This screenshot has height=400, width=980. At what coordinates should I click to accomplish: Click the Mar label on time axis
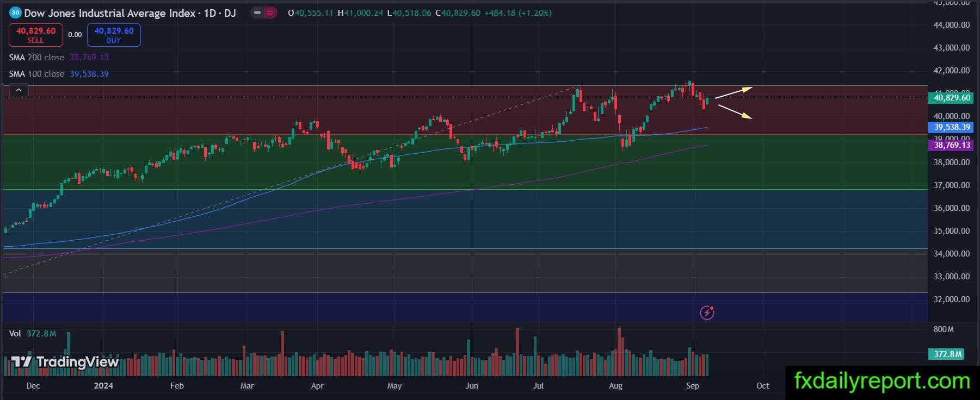247,386
